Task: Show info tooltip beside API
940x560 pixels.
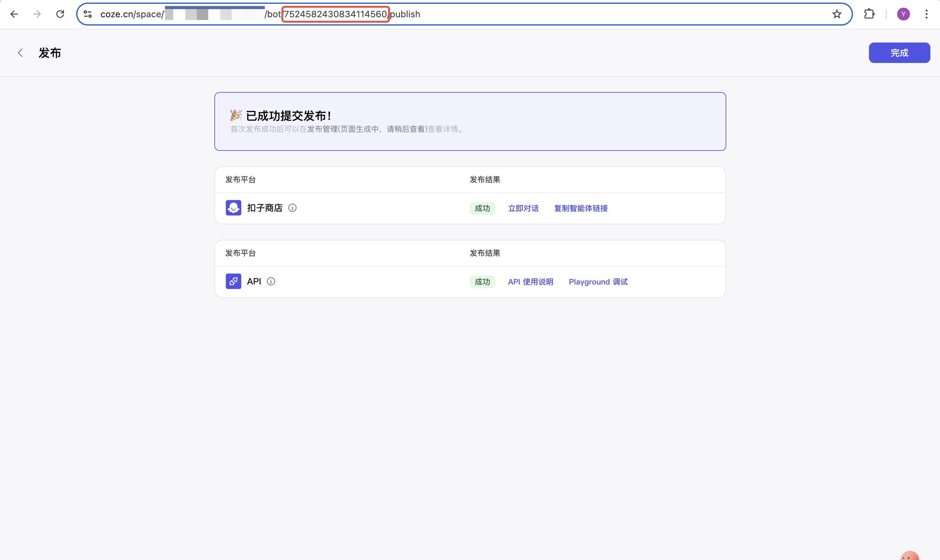Action: click(271, 282)
